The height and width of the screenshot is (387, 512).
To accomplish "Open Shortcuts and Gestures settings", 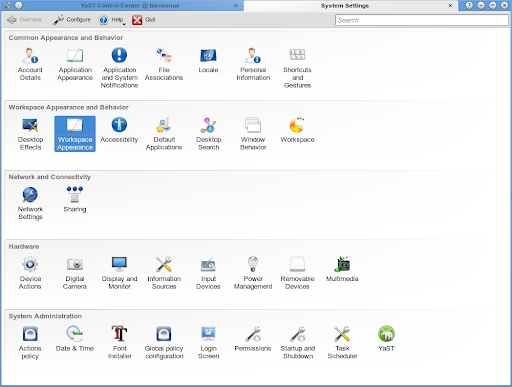I will [x=297, y=68].
